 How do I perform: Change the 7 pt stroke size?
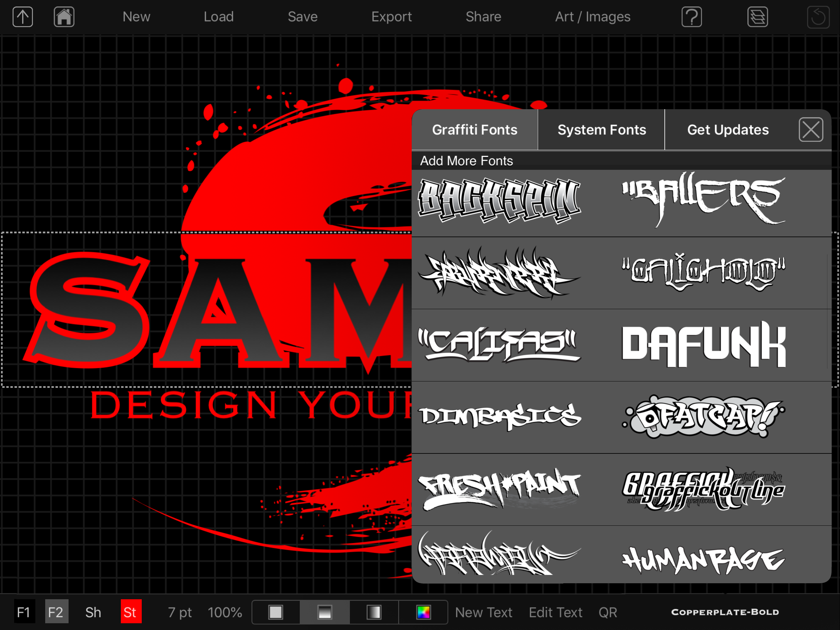180,612
